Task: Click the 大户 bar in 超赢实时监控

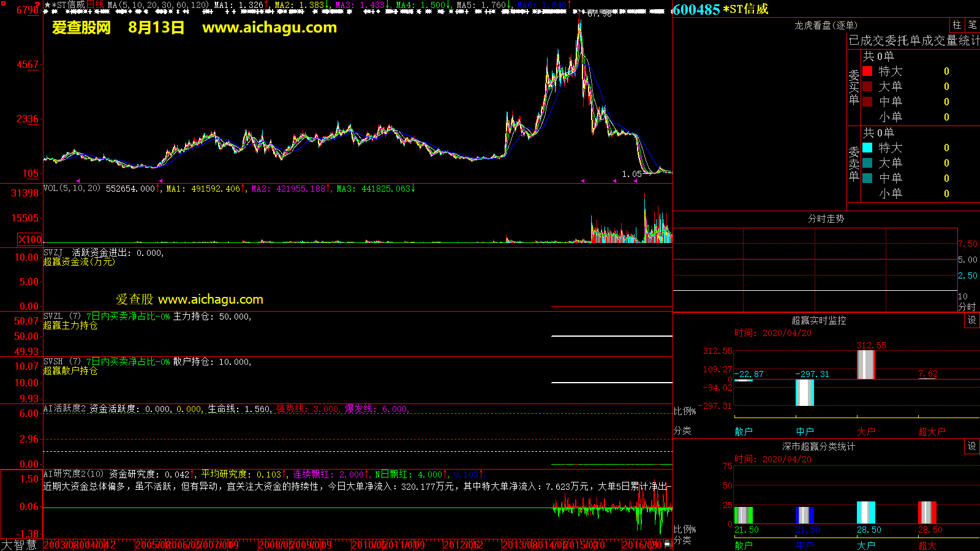Action: [865, 364]
